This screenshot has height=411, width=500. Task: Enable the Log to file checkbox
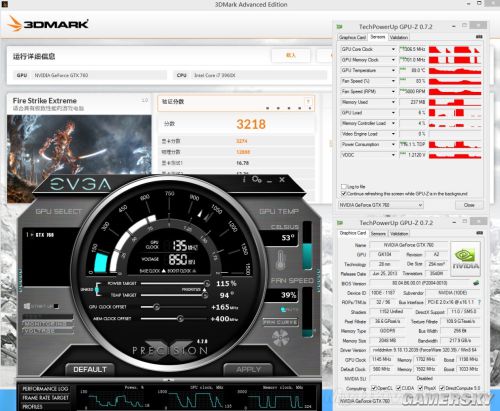344,187
